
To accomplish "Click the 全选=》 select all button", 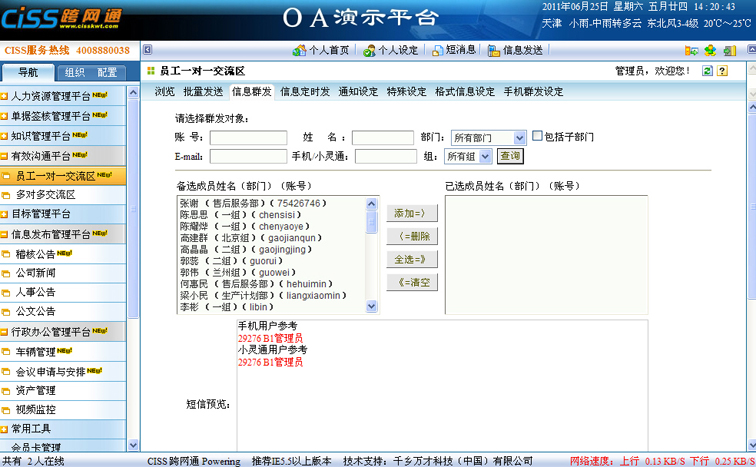I will [x=411, y=259].
